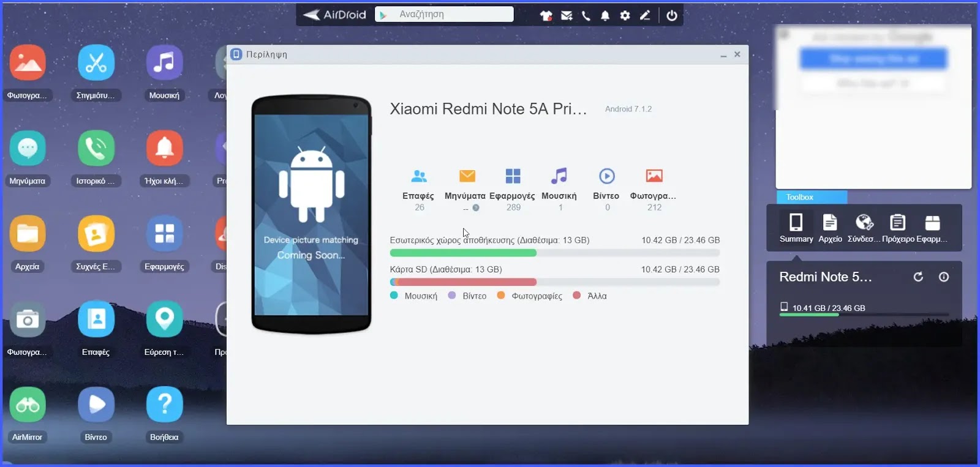Select Αρχείο file tool in Toolbox
The image size is (980, 467).
830,228
